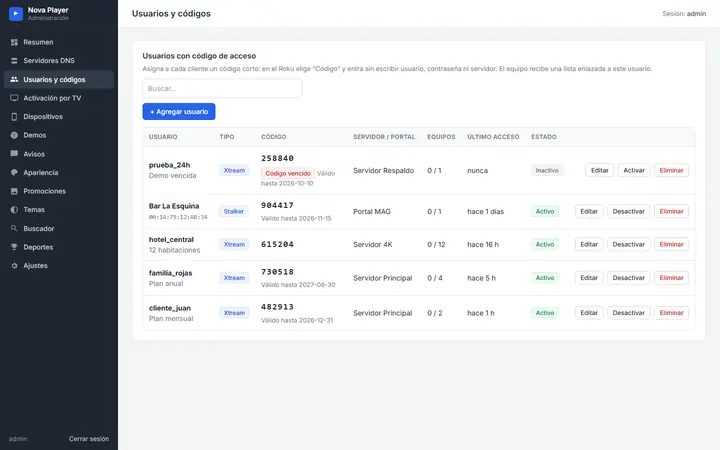Click the Temas half-circle icon
This screenshot has height=450, width=720.
click(14, 209)
